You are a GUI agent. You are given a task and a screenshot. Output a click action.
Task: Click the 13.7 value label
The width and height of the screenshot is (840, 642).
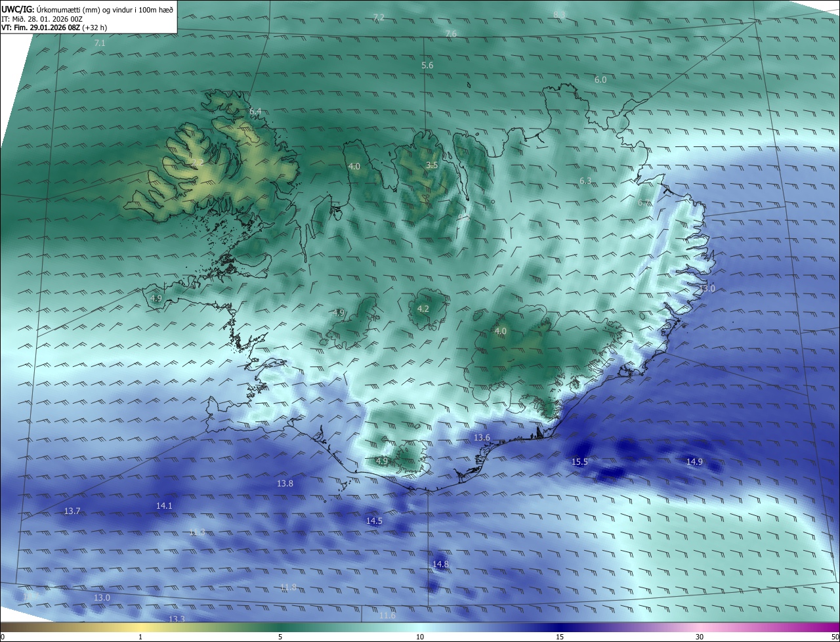click(x=72, y=511)
